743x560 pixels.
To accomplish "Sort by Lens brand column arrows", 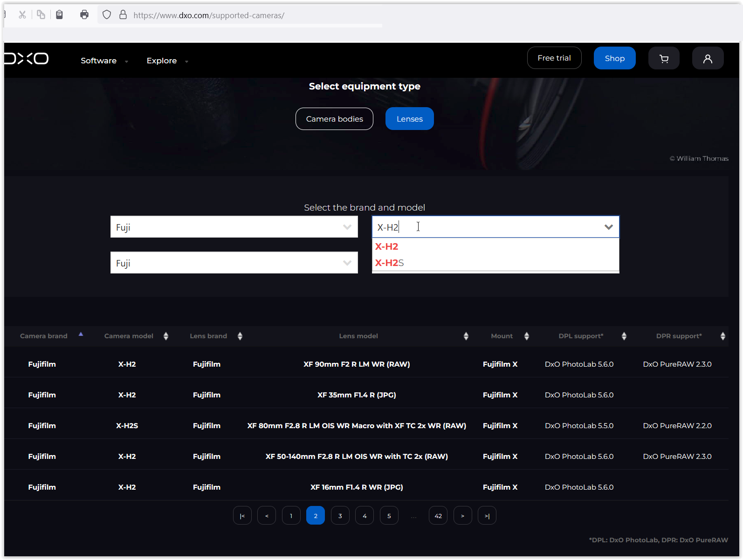I will [x=240, y=336].
